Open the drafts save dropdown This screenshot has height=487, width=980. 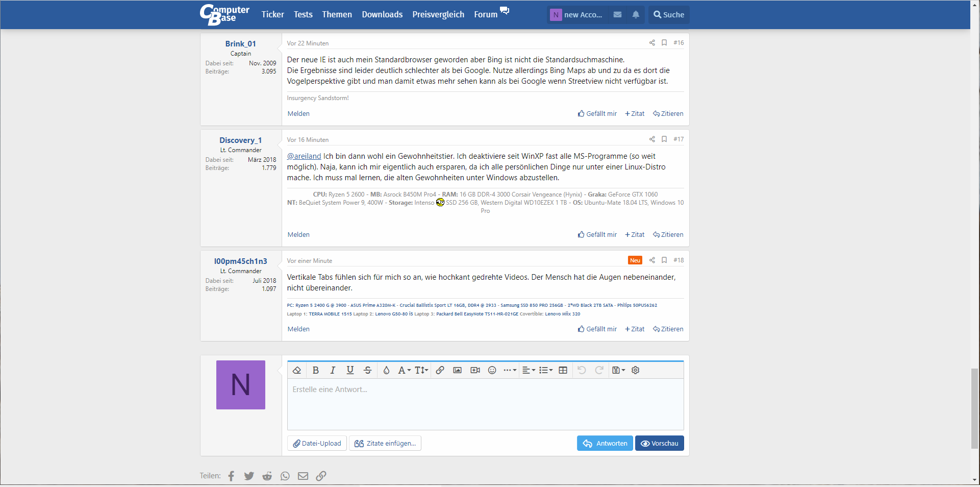[x=618, y=370]
